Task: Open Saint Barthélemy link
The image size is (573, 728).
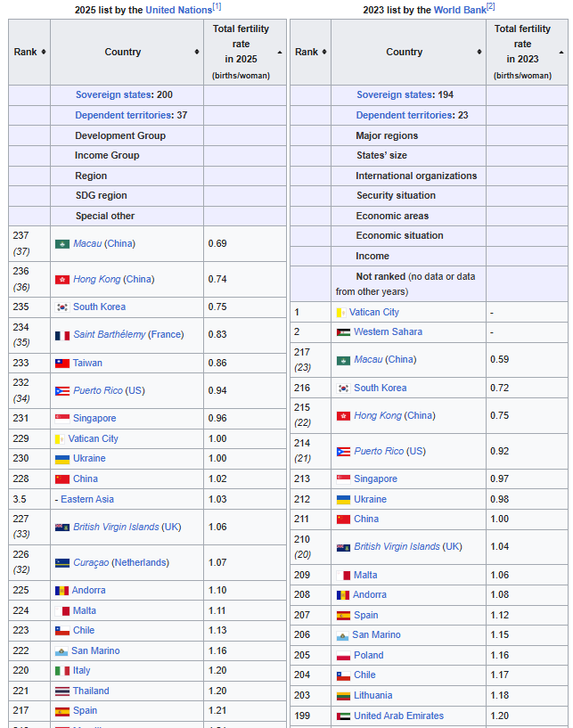Action: point(109,335)
